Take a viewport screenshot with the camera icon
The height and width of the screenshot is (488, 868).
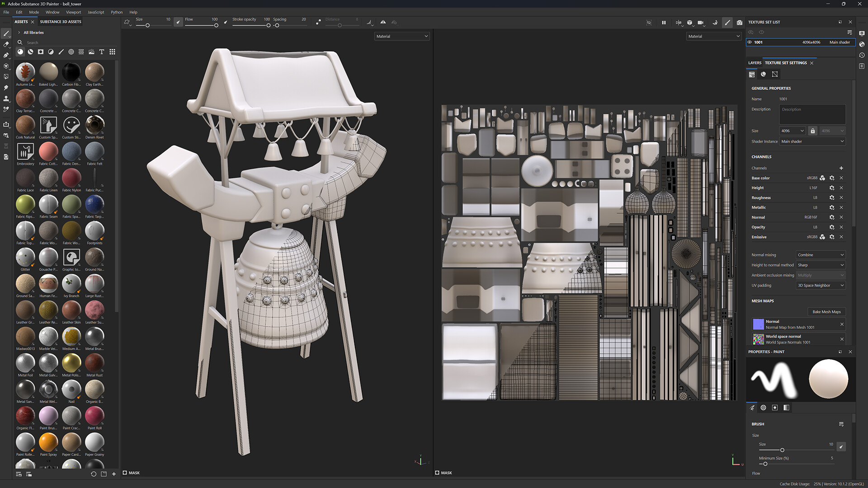coord(740,23)
